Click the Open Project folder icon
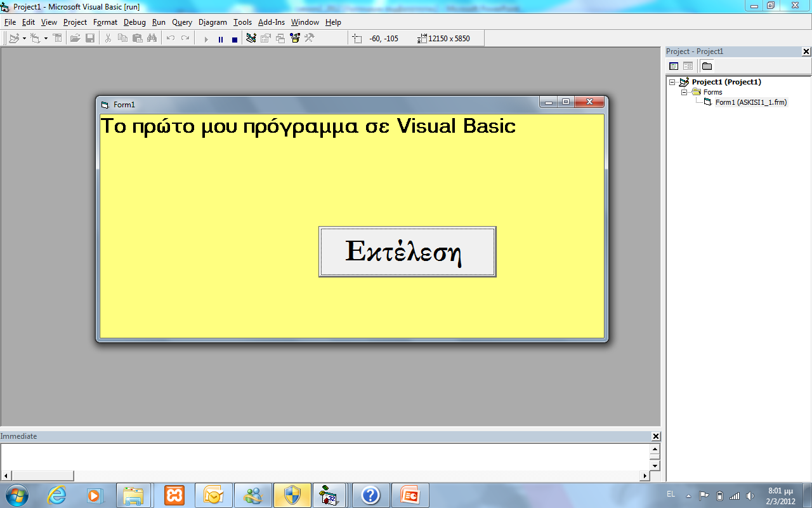The height and width of the screenshot is (508, 812). (x=75, y=38)
